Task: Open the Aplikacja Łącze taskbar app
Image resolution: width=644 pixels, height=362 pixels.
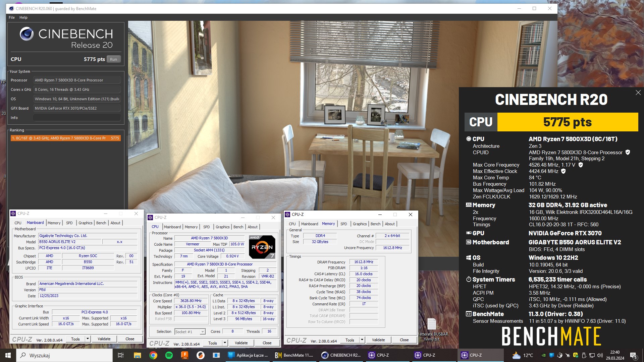Action: tap(248, 355)
